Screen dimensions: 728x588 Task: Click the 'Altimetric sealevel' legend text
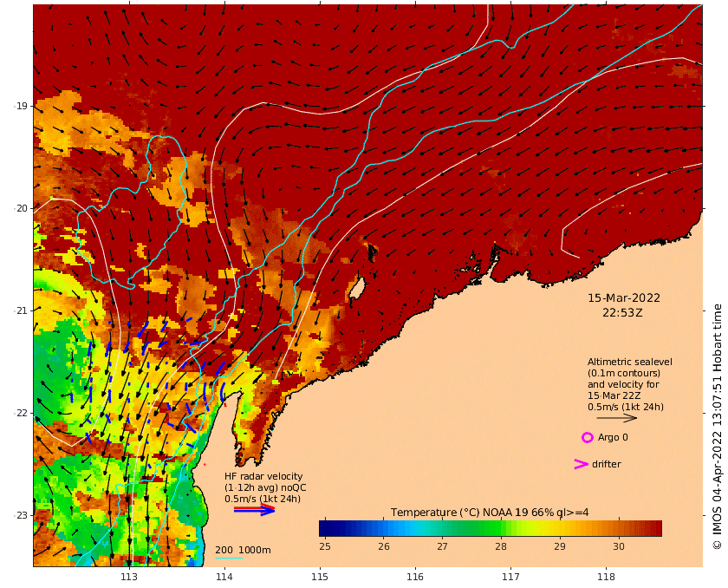[629, 362]
